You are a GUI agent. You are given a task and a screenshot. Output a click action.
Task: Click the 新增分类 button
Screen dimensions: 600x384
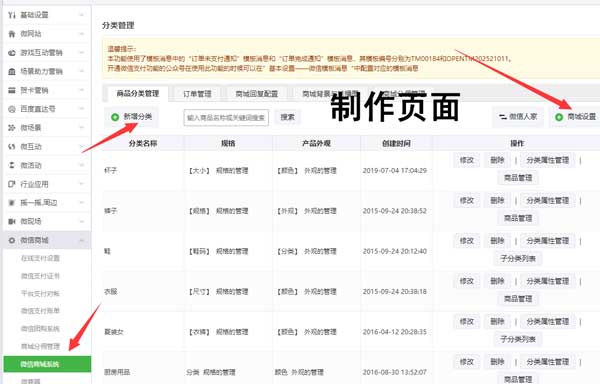(131, 117)
